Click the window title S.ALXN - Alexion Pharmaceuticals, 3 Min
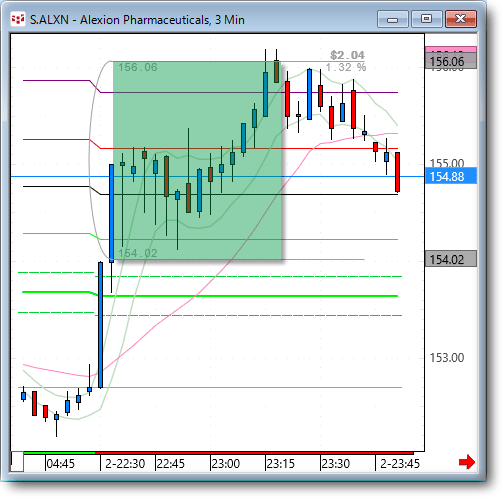The image size is (504, 499). (x=137, y=20)
